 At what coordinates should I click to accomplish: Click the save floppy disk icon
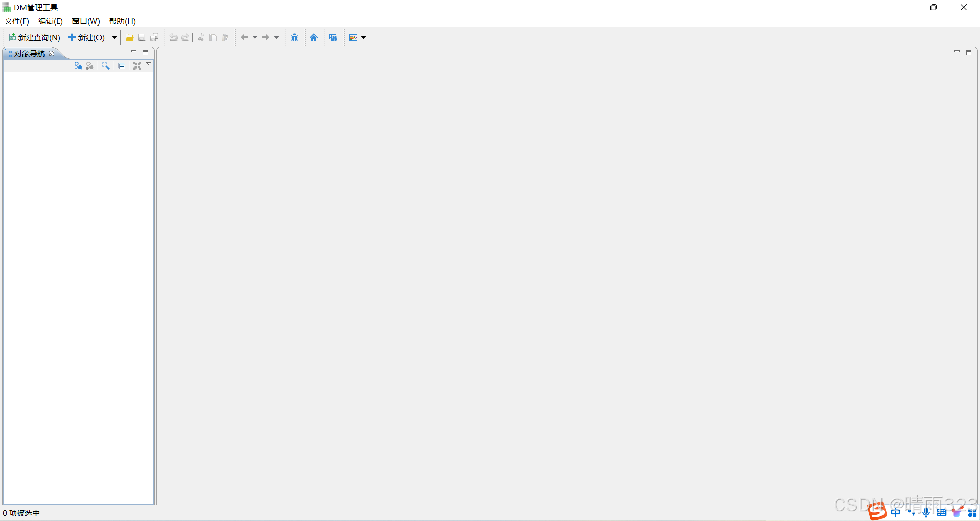[142, 37]
